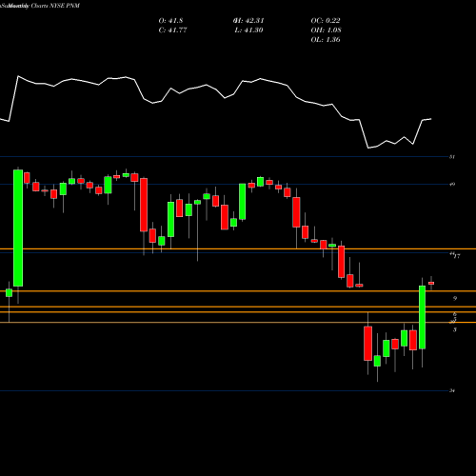Click the price axis label 51
Screen dimensions: 476x476
[x=452, y=157]
